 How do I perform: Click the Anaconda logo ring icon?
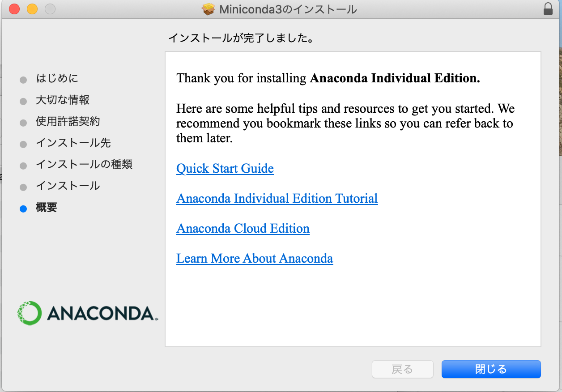(30, 313)
